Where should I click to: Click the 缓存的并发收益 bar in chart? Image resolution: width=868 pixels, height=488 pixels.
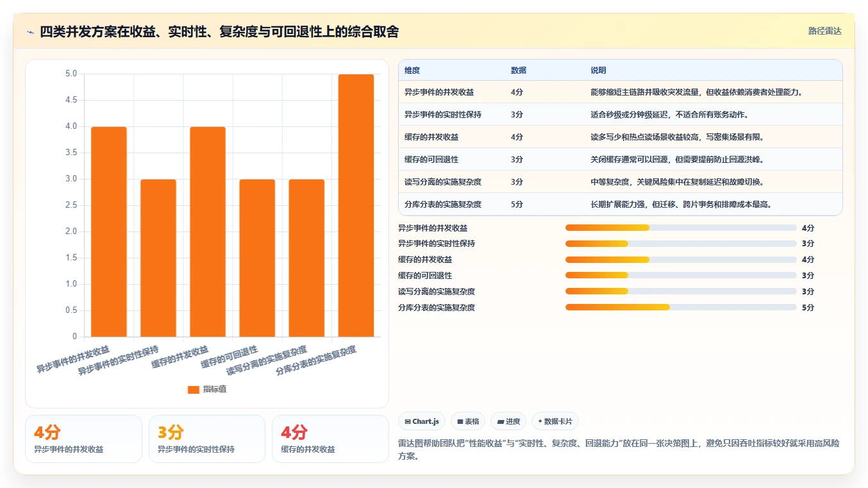coord(208,231)
